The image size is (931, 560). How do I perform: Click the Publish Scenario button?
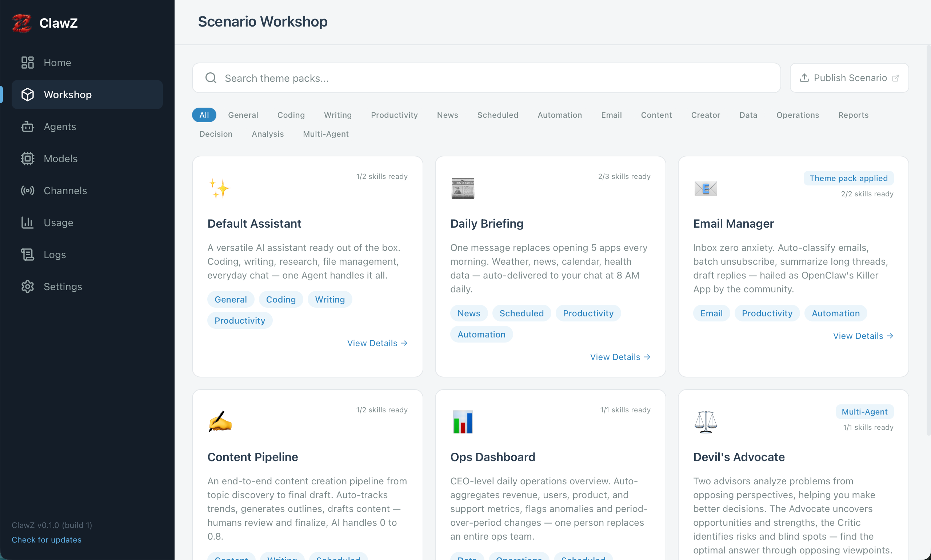849,78
